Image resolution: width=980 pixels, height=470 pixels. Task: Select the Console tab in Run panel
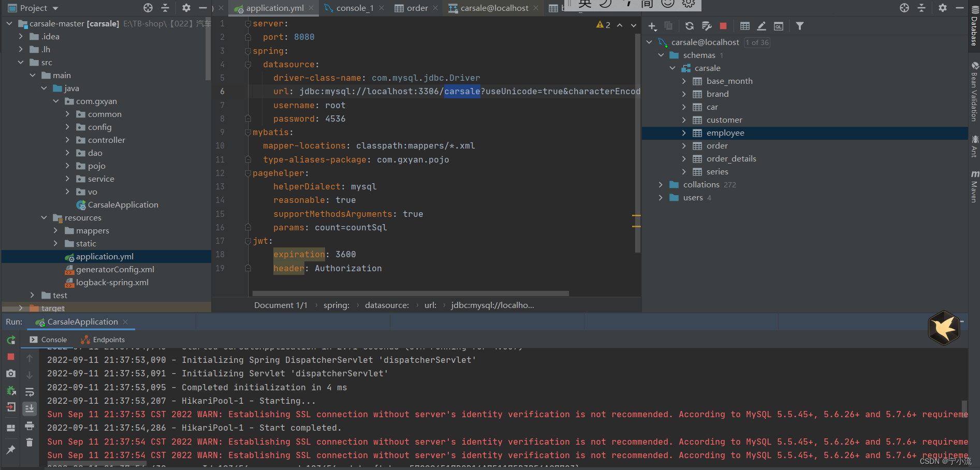pos(49,340)
